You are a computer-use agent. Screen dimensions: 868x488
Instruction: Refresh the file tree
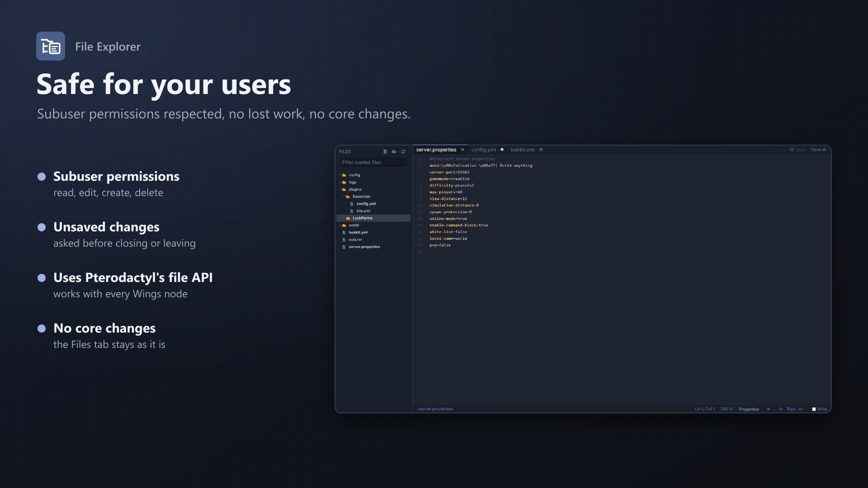point(404,152)
